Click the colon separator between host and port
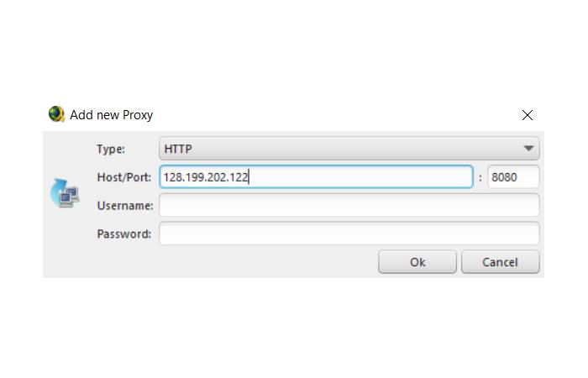 pyautogui.click(x=480, y=177)
